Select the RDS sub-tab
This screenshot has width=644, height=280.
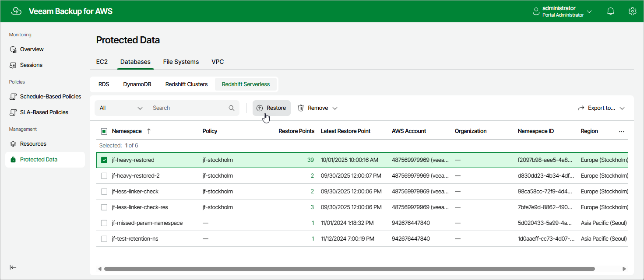104,84
